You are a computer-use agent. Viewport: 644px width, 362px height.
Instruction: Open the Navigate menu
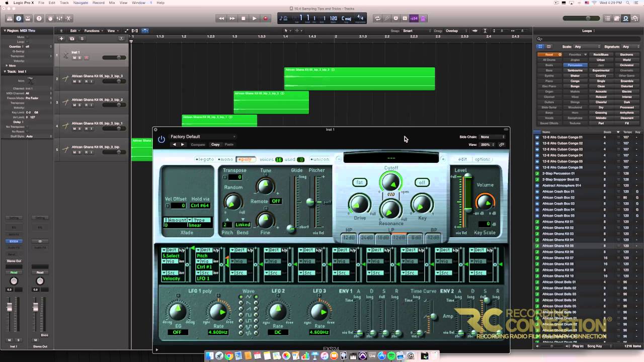(80, 3)
